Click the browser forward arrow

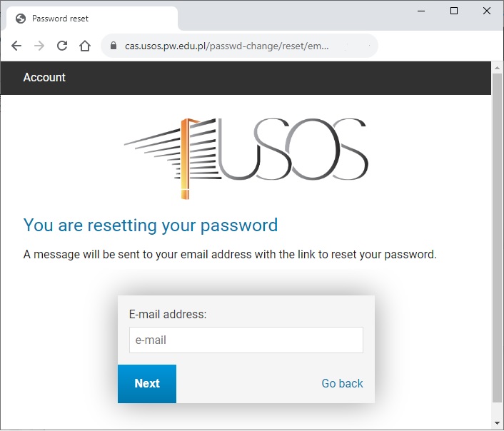pyautogui.click(x=39, y=46)
